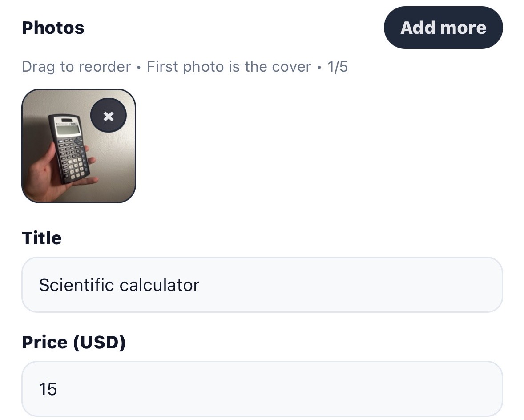The width and height of the screenshot is (524, 420).
Task: Tap the calculator's display in the photo
Action: tap(66, 130)
